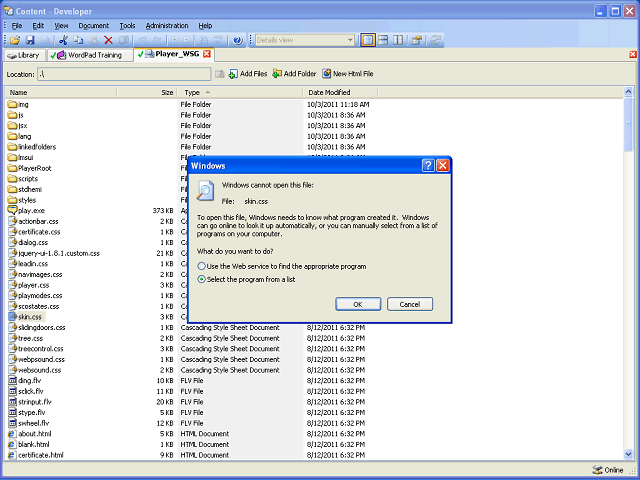The height and width of the screenshot is (480, 640).
Task: Sort by the Type column header
Action: pyautogui.click(x=240, y=92)
